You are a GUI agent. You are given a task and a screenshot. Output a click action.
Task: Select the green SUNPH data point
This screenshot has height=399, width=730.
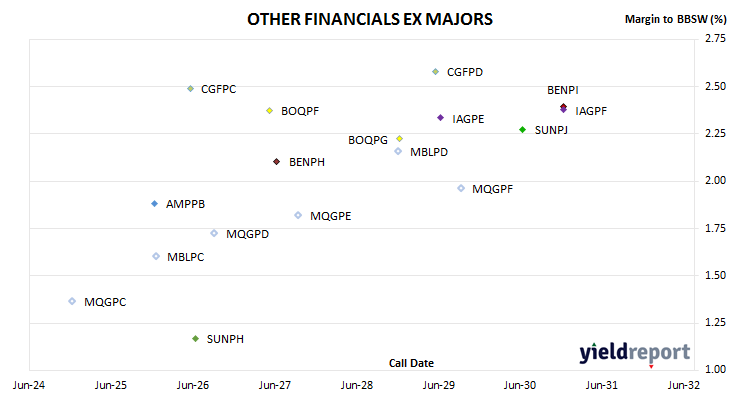click(196, 338)
